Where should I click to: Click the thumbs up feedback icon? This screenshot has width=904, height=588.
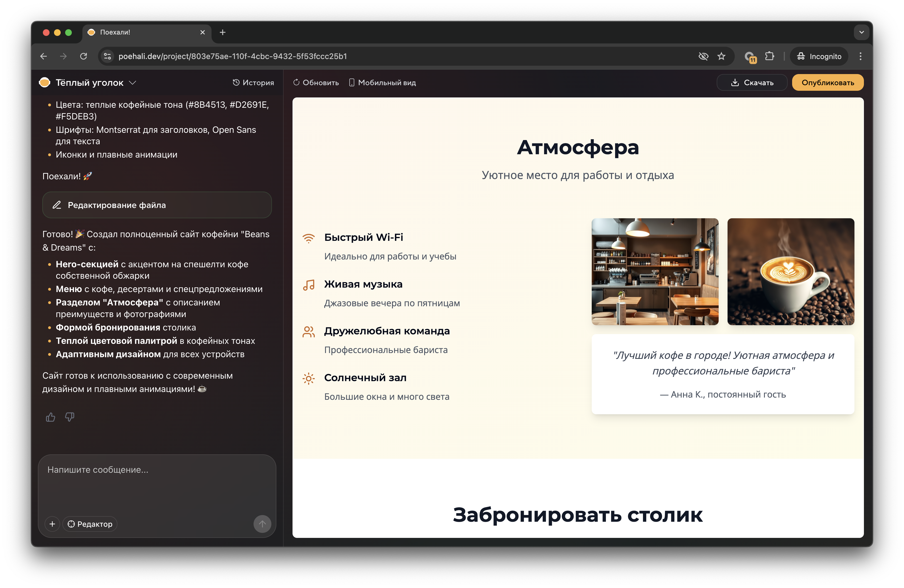click(x=51, y=417)
